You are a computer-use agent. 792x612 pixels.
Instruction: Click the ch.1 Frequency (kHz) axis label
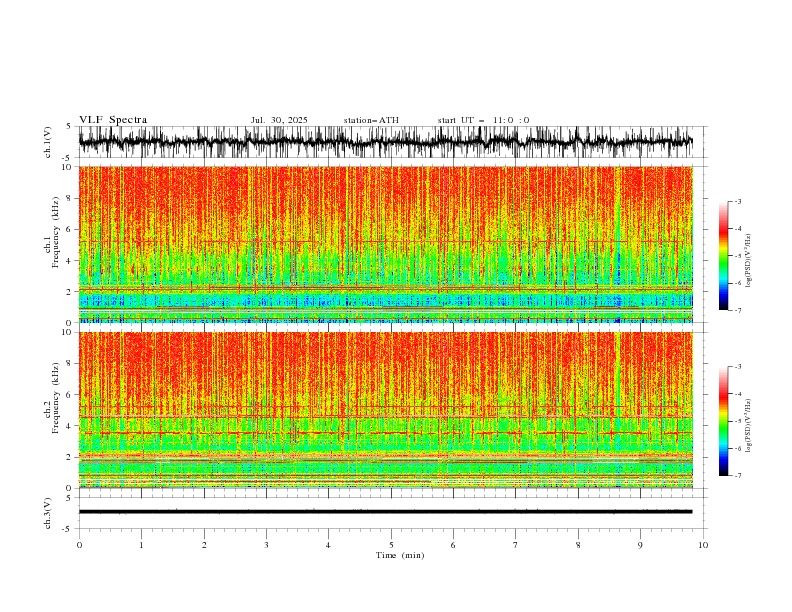(52, 231)
